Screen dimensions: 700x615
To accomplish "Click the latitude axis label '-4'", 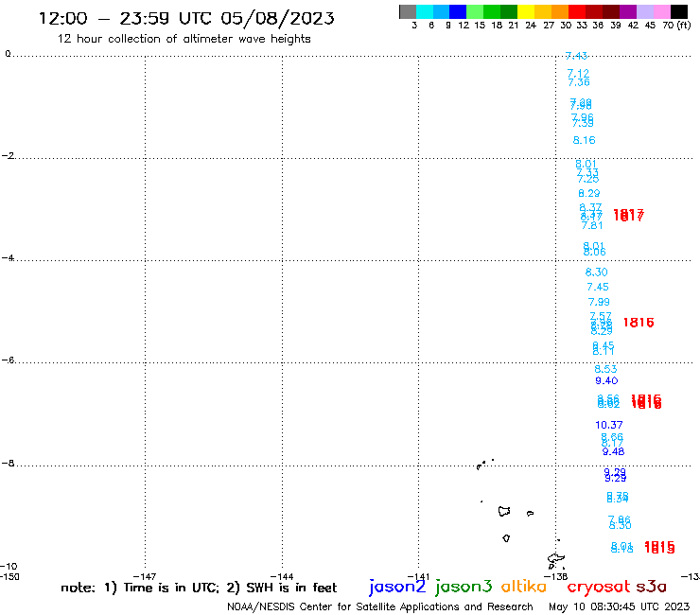I will tap(8, 257).
